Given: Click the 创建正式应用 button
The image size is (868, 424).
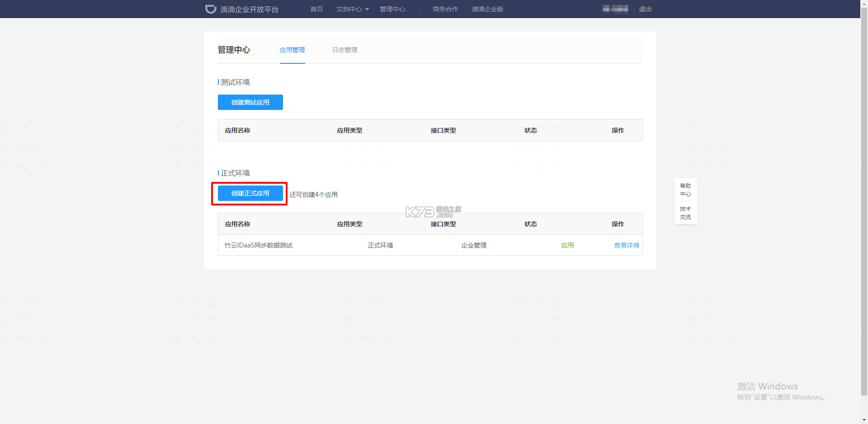Looking at the screenshot, I should coord(250,193).
